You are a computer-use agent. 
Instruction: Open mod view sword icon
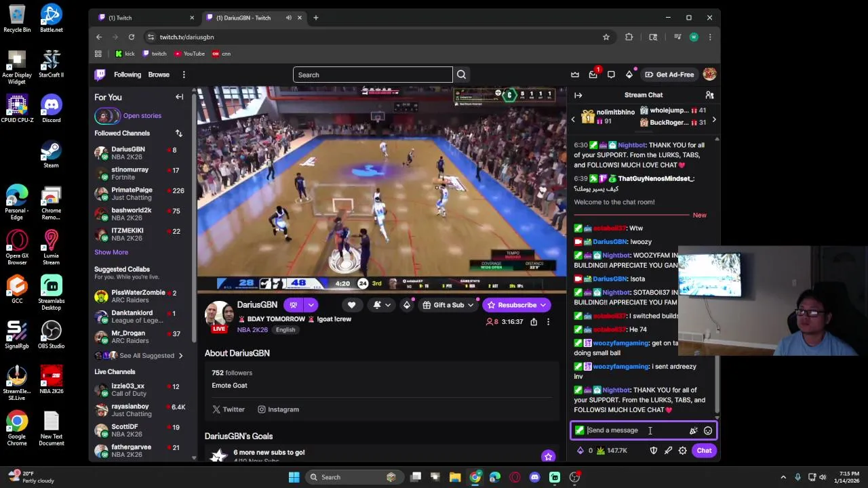pos(668,451)
